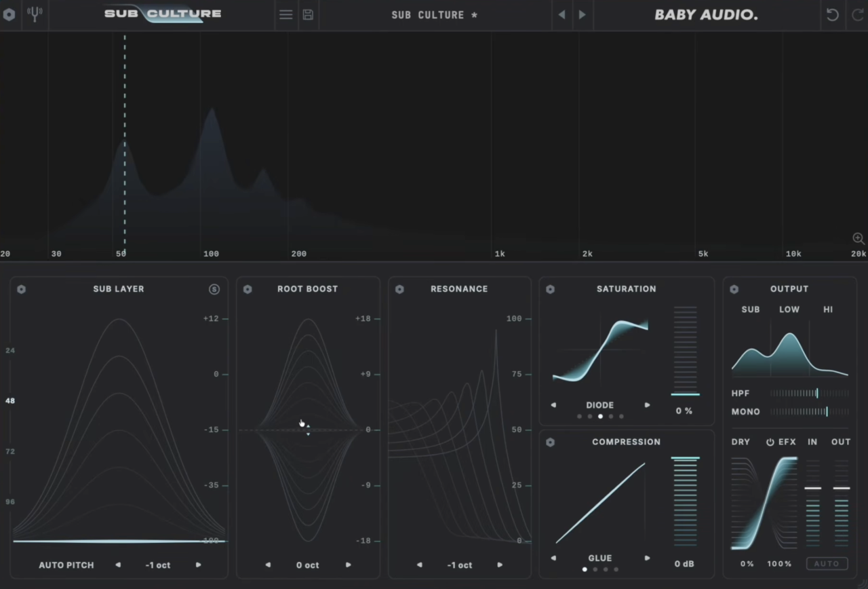Click the HI band label
The width and height of the screenshot is (868, 589).
pos(828,309)
